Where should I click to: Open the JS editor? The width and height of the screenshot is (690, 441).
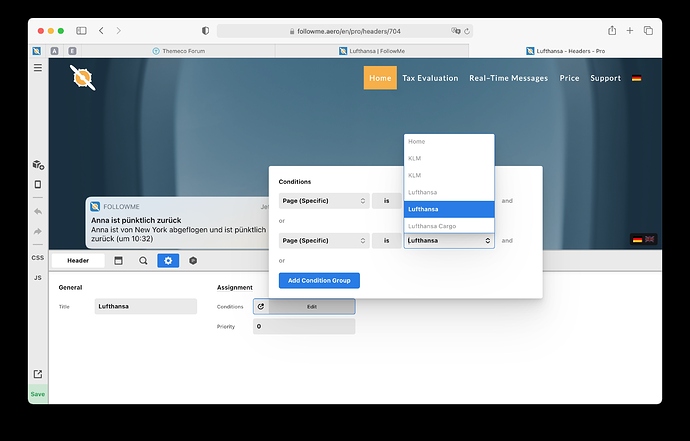point(38,278)
